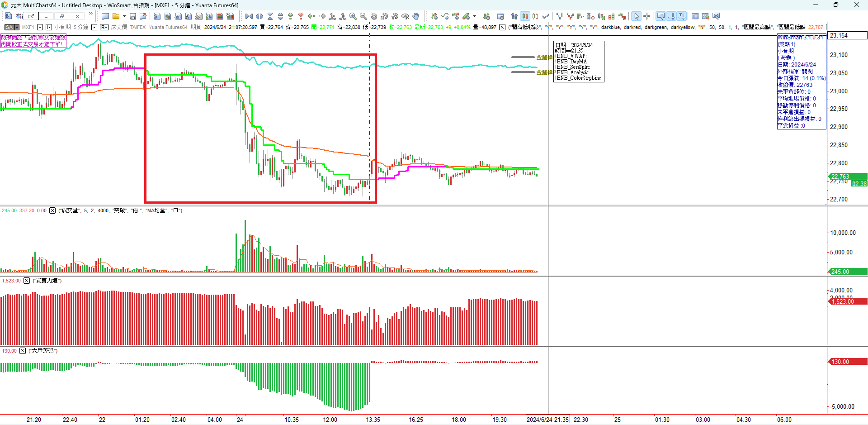The height and width of the screenshot is (425, 868).
Task: Click the red down-arrow shift chart icon
Action: pos(301,16)
